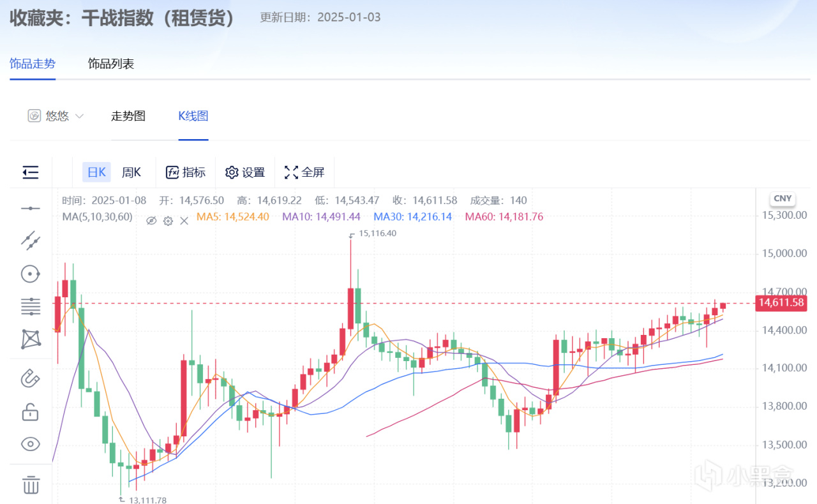The image size is (817, 504).
Task: Click the 更新日期 2025-01-03 text
Action: (x=320, y=17)
